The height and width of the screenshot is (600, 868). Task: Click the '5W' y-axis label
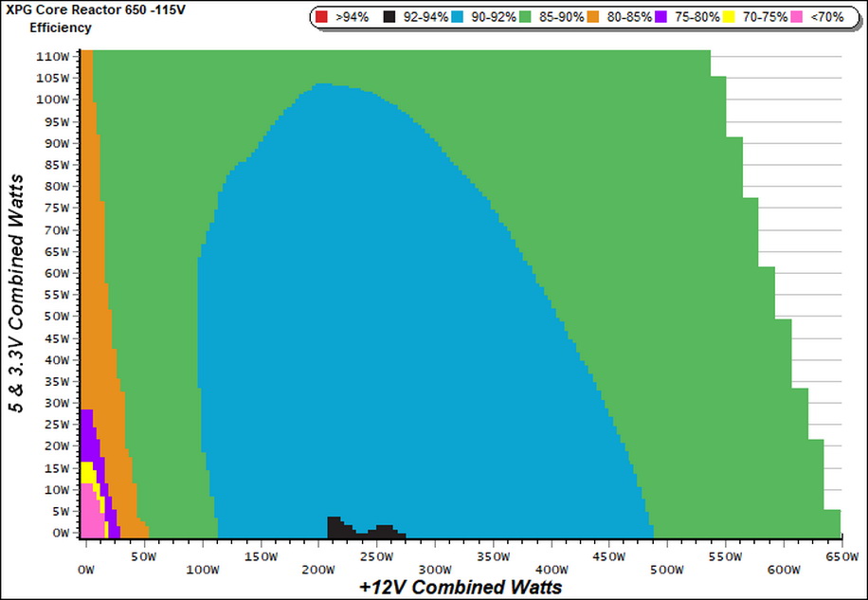coord(60,512)
